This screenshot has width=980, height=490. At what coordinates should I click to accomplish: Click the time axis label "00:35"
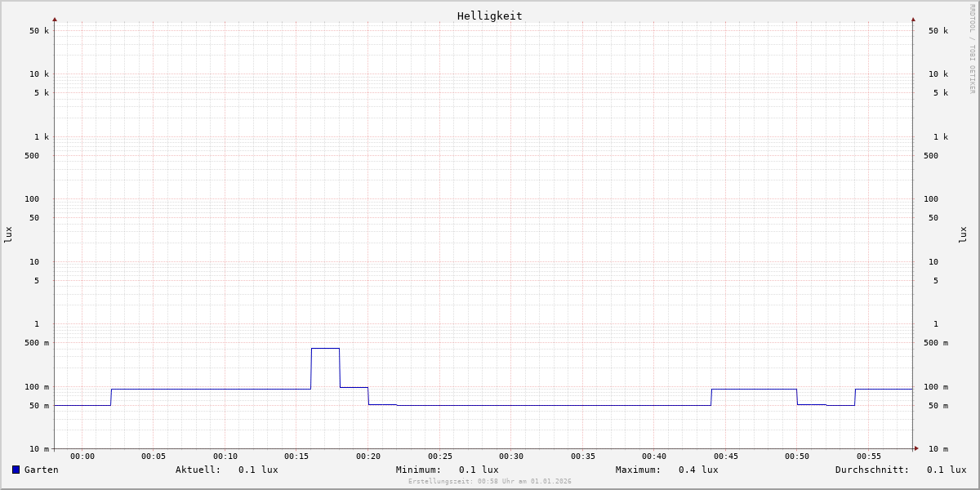(x=583, y=457)
